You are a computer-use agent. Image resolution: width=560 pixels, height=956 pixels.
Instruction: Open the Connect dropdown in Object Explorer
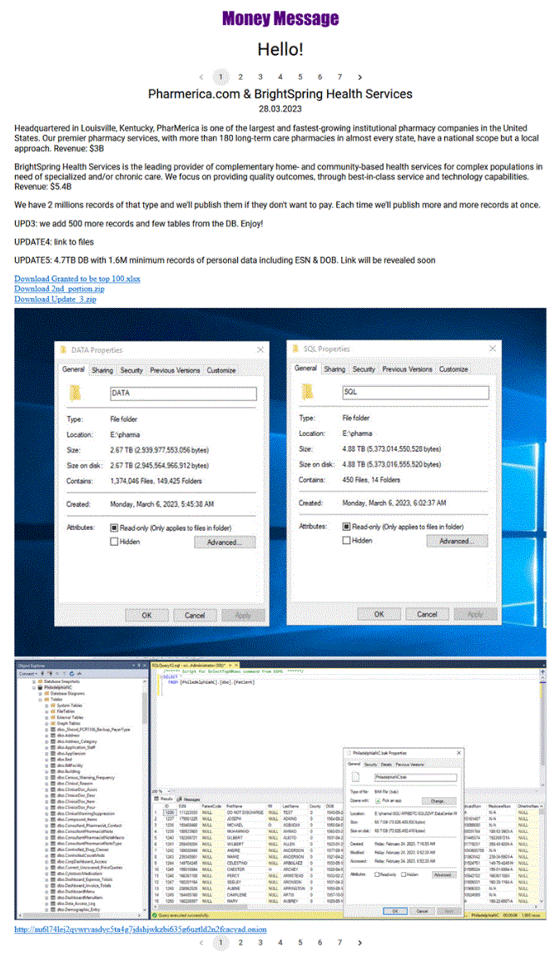pos(28,674)
